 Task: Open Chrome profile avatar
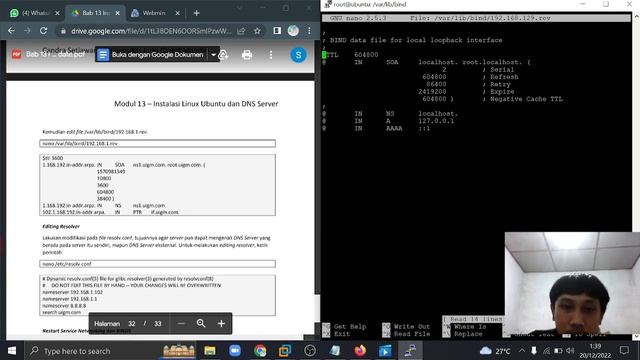[x=293, y=31]
